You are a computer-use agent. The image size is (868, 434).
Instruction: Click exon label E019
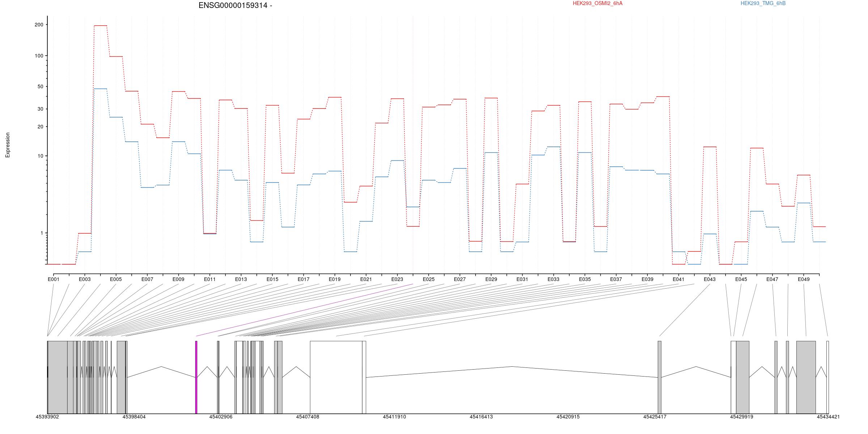tap(335, 279)
